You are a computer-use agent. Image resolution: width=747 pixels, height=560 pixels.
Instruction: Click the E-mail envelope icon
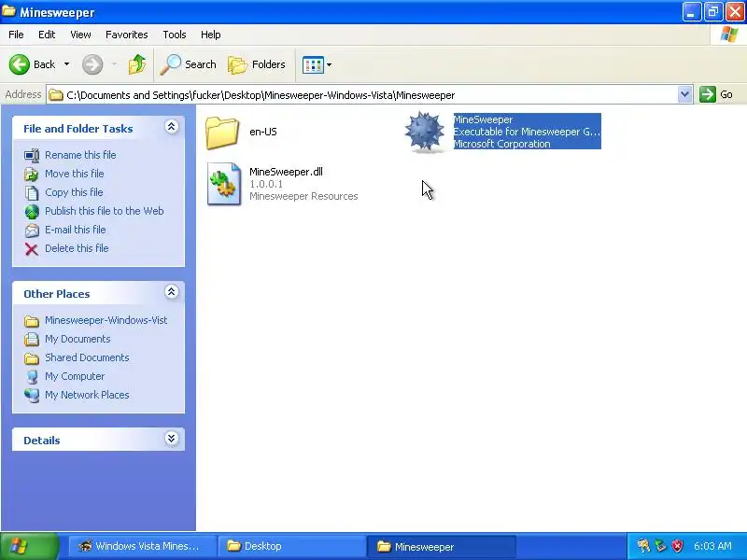32,231
